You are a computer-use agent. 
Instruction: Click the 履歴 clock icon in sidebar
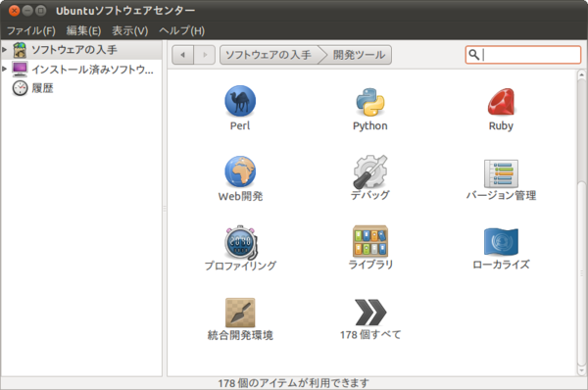click(20, 88)
